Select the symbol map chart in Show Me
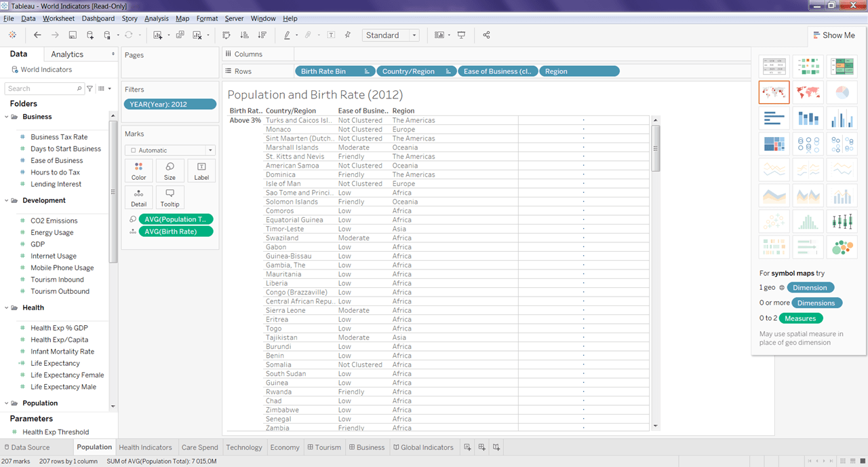Screen dimensions: 868x467 click(774, 92)
